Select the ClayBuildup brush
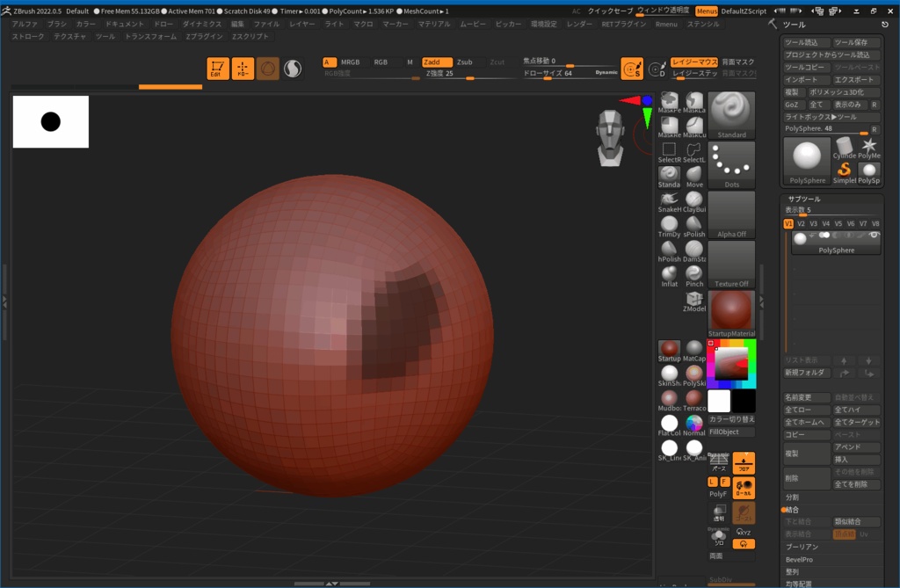900x588 pixels. click(x=693, y=200)
